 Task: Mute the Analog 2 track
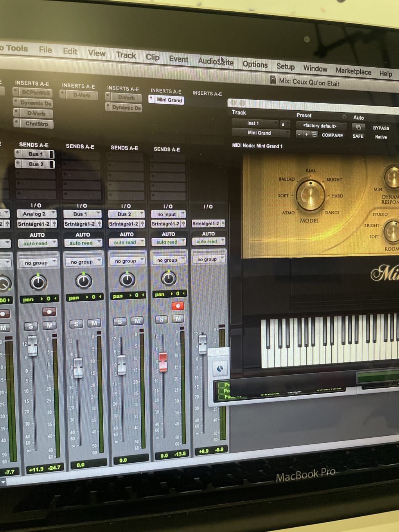(50, 325)
